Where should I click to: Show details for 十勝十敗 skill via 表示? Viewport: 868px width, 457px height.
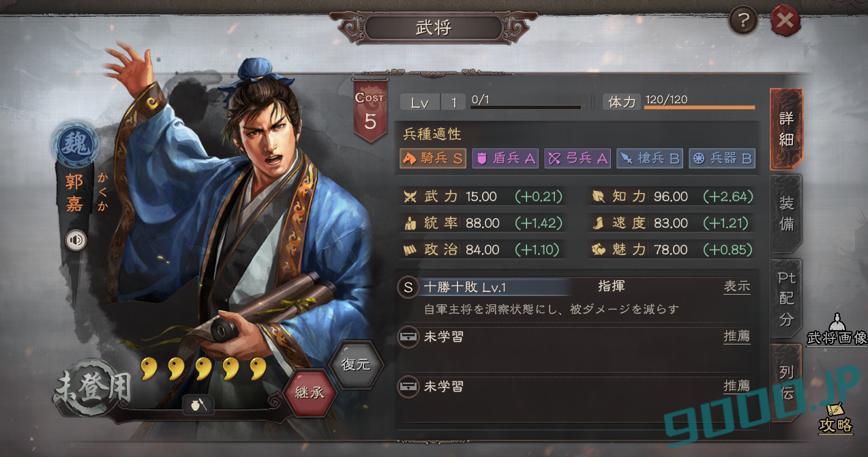point(736,286)
